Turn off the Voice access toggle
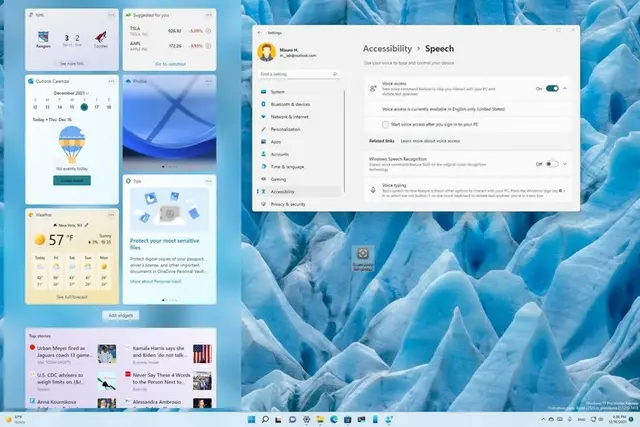The width and height of the screenshot is (640, 427). (x=552, y=89)
